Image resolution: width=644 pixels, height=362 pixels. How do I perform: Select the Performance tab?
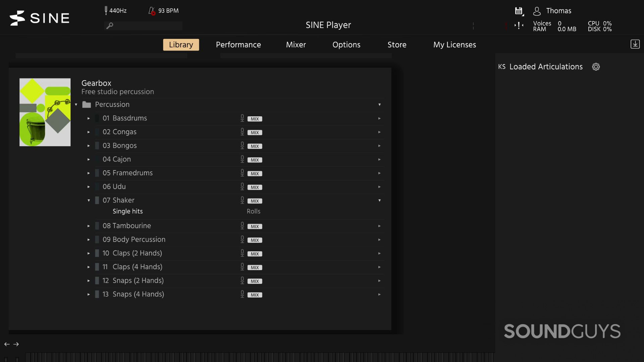pyautogui.click(x=238, y=45)
